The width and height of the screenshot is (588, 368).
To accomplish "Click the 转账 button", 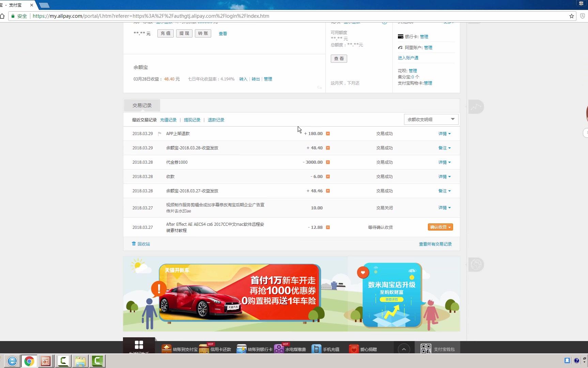I will point(203,33).
